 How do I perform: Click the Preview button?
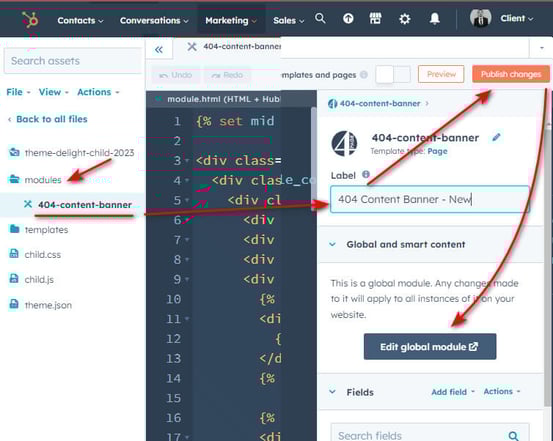[441, 74]
